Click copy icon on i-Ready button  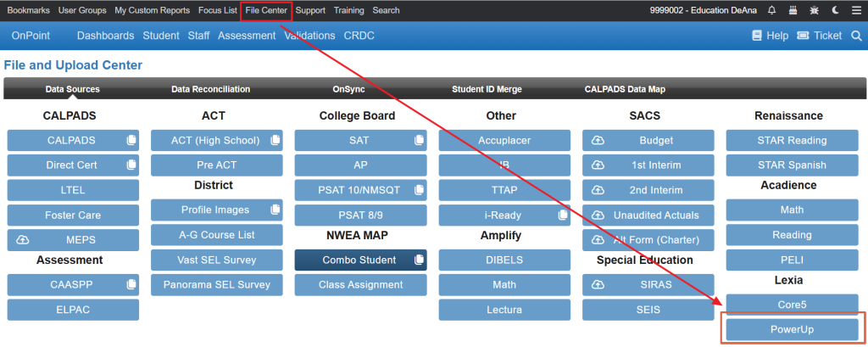click(563, 215)
